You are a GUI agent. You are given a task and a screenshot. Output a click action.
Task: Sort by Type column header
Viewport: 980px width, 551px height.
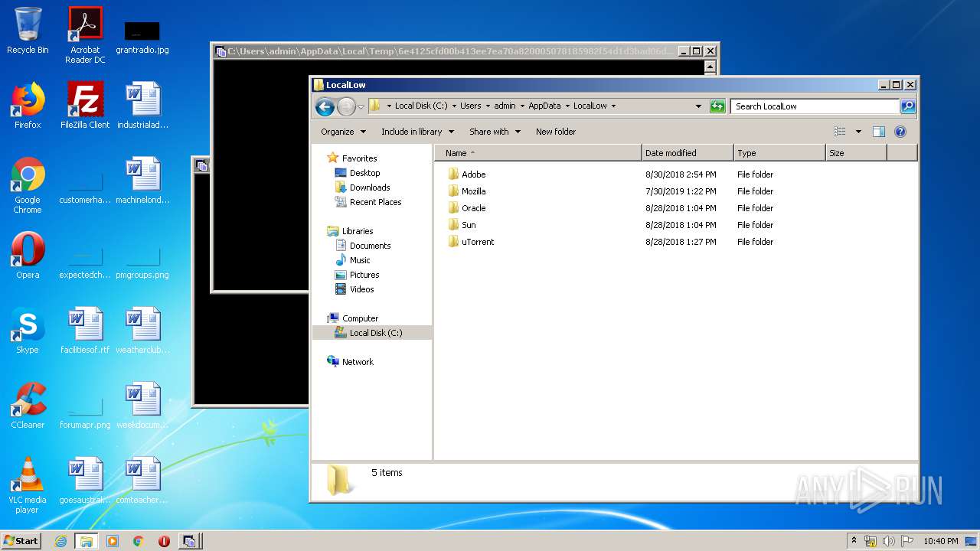point(779,153)
